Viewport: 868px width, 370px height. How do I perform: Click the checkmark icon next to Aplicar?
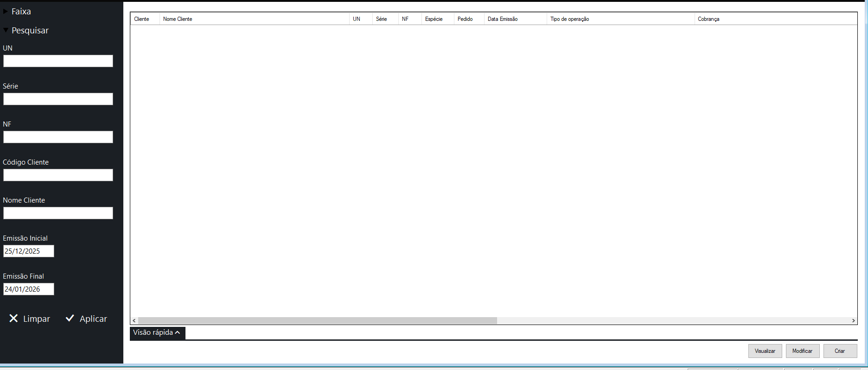70,318
